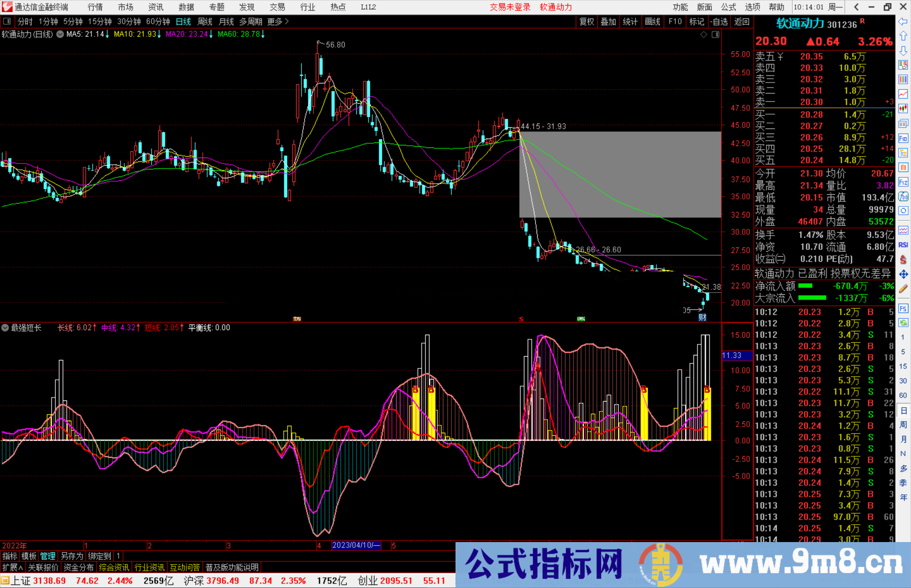The height and width of the screenshot is (588, 911).
Task: Switch to 月 period in right sidebar
Action: (x=903, y=439)
